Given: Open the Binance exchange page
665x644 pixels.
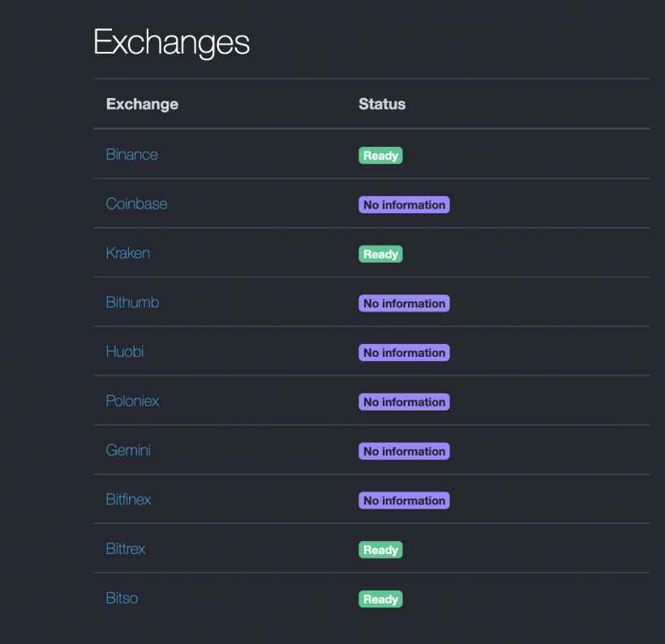Looking at the screenshot, I should pos(131,155).
